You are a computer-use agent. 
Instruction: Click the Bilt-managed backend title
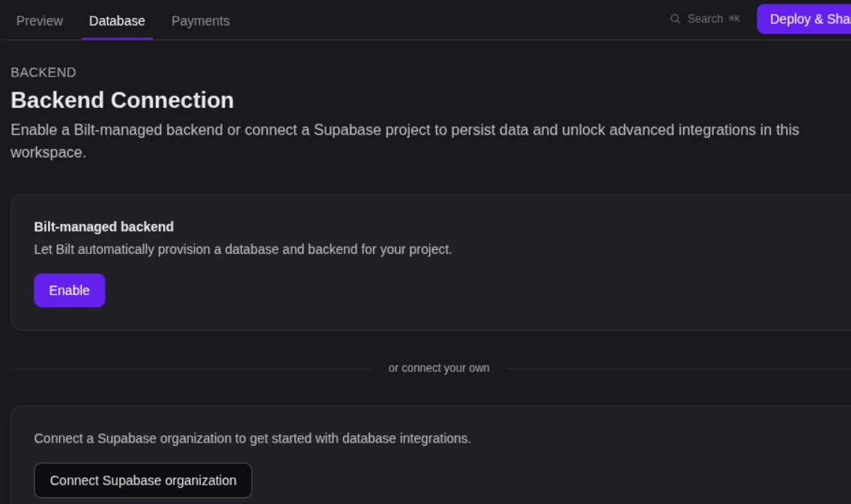(x=103, y=227)
